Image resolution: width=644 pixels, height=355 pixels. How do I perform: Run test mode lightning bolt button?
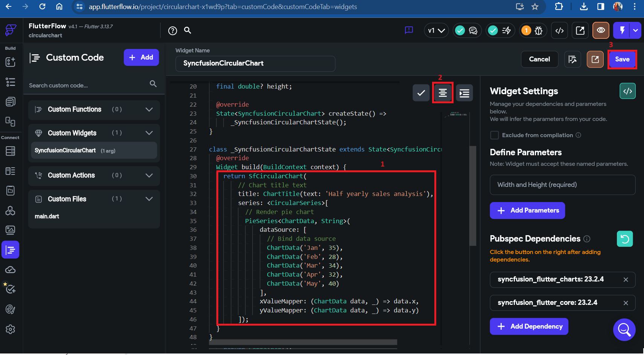622,30
